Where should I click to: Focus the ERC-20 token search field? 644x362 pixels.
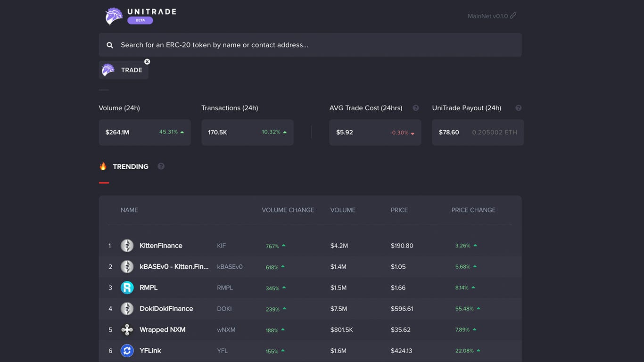310,45
